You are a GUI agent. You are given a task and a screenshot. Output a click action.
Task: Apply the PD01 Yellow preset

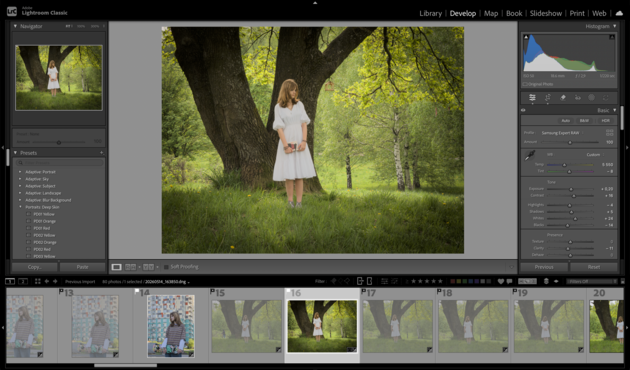44,214
